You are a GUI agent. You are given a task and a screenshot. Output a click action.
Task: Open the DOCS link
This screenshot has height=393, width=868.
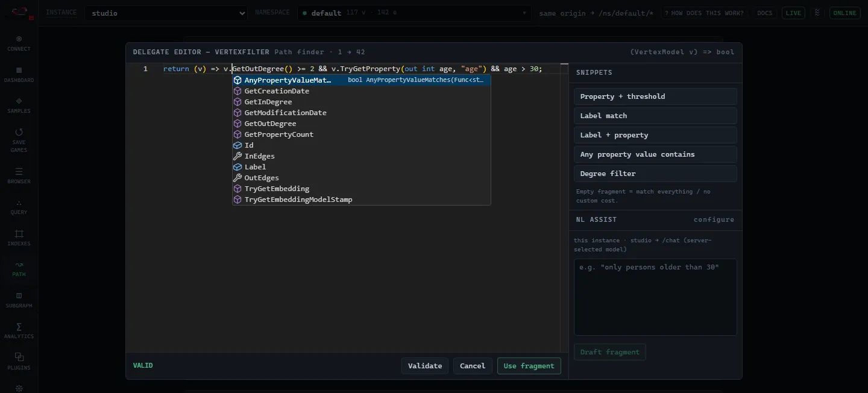[x=765, y=13]
